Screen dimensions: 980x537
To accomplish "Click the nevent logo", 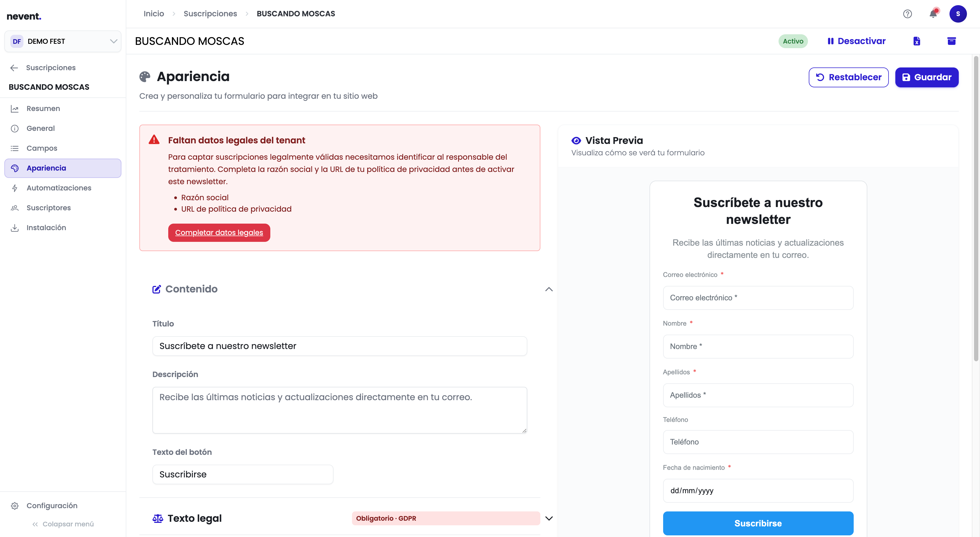I will tap(24, 16).
